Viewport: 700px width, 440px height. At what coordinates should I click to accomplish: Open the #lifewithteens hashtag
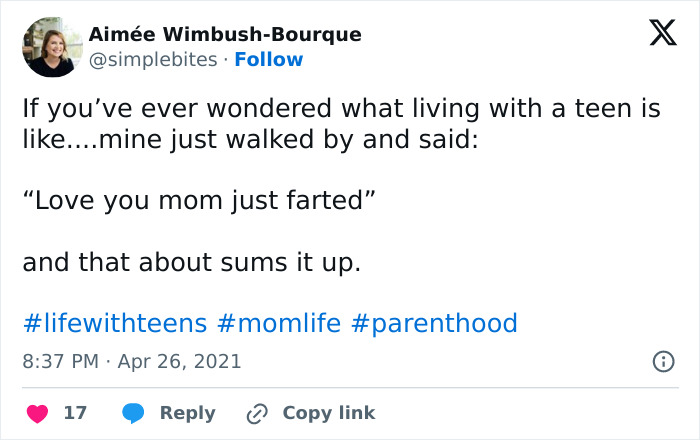115,323
